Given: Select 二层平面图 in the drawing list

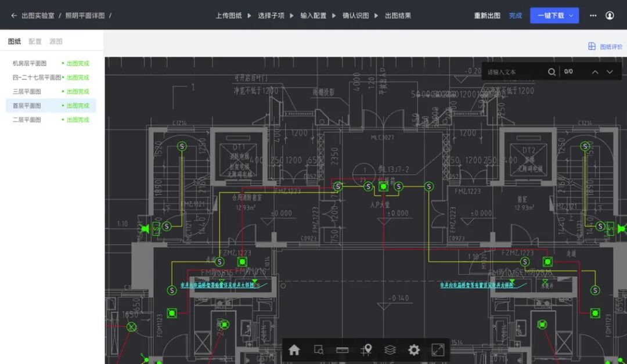Looking at the screenshot, I should pos(51,120).
